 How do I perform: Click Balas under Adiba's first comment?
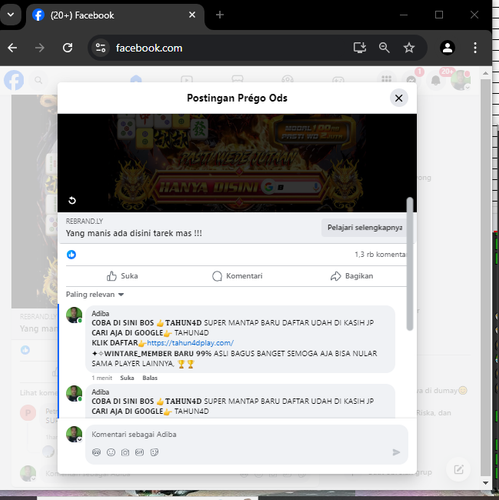pyautogui.click(x=150, y=378)
